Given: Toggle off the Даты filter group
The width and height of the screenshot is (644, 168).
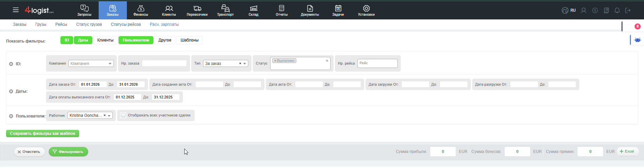Looking at the screenshot, I should [x=83, y=40].
